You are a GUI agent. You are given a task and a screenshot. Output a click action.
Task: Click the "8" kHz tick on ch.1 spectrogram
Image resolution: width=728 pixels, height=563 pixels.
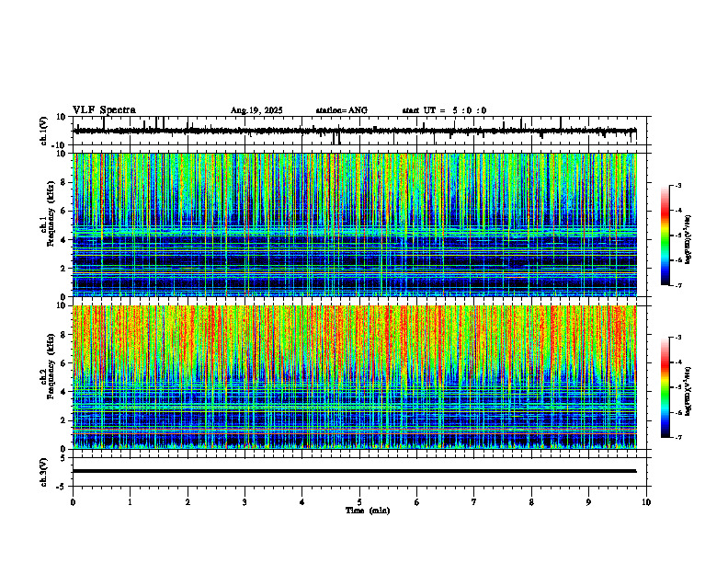(64, 182)
